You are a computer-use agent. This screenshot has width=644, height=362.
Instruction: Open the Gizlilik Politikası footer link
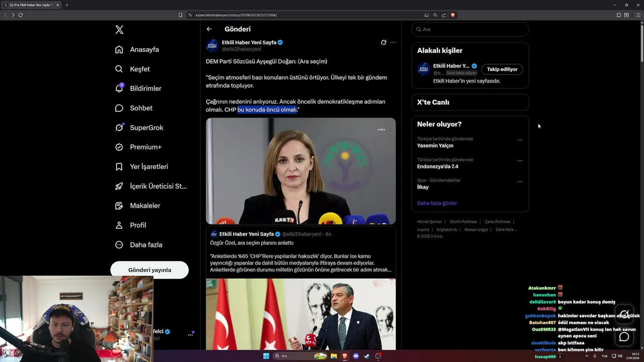point(463,222)
